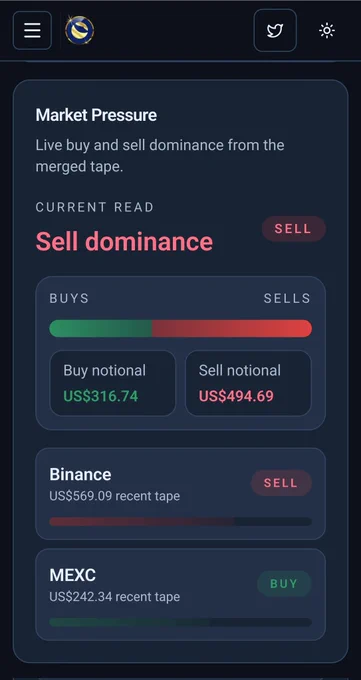Open the Twitter bird link
The image size is (361, 680).
click(275, 30)
